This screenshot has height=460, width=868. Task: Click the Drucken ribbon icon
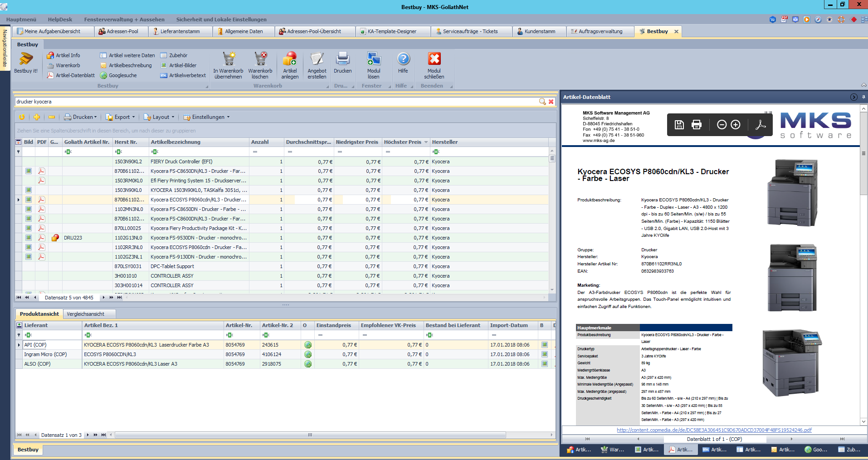pos(343,63)
